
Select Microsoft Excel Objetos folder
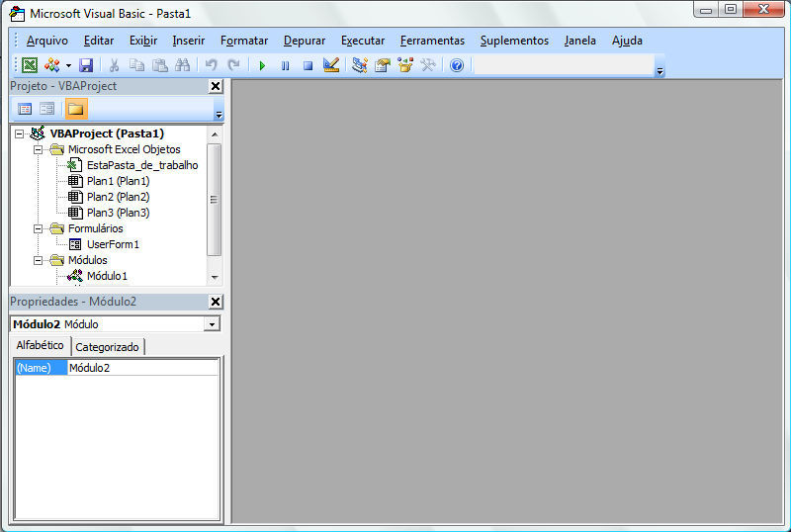coord(125,149)
